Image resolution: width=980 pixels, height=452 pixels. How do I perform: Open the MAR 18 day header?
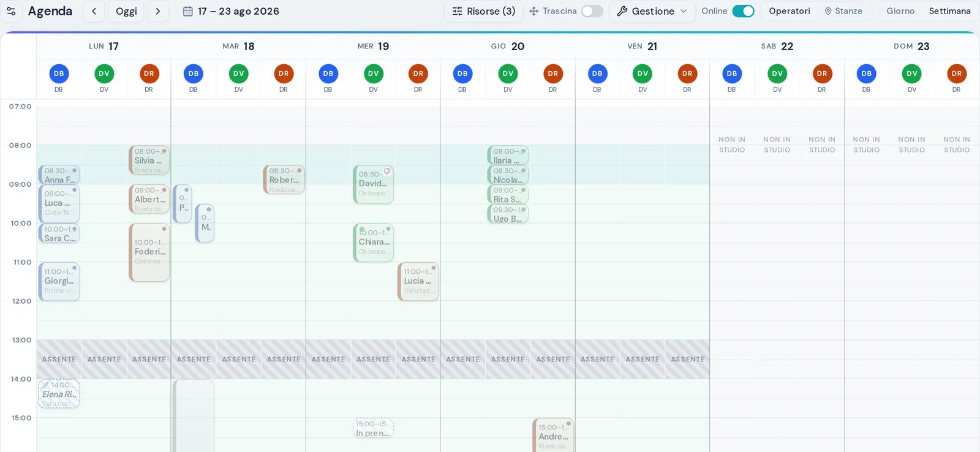[x=238, y=47]
